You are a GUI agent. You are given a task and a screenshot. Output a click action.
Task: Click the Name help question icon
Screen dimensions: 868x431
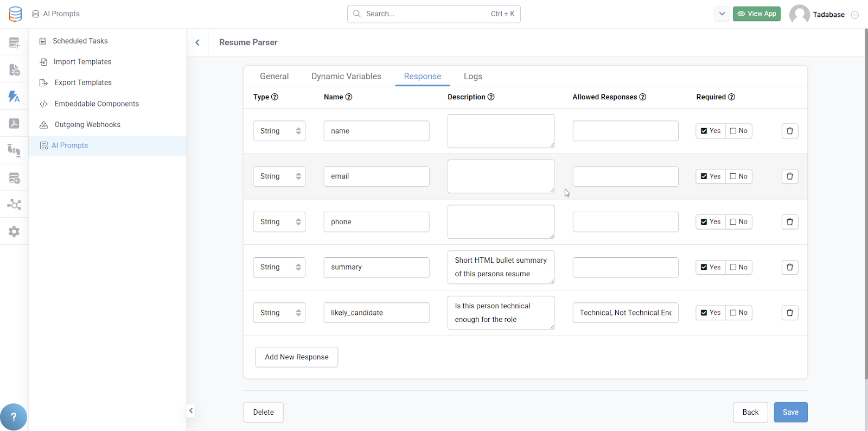point(349,97)
